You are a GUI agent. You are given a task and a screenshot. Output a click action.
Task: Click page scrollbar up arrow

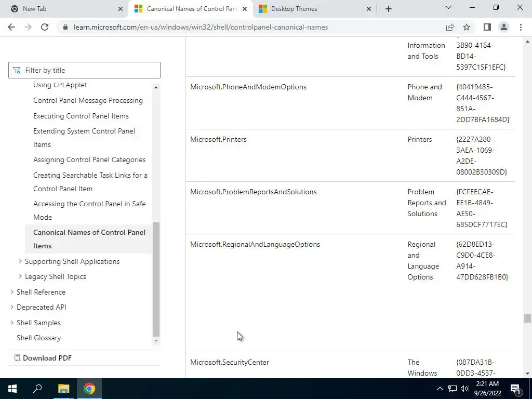click(527, 42)
